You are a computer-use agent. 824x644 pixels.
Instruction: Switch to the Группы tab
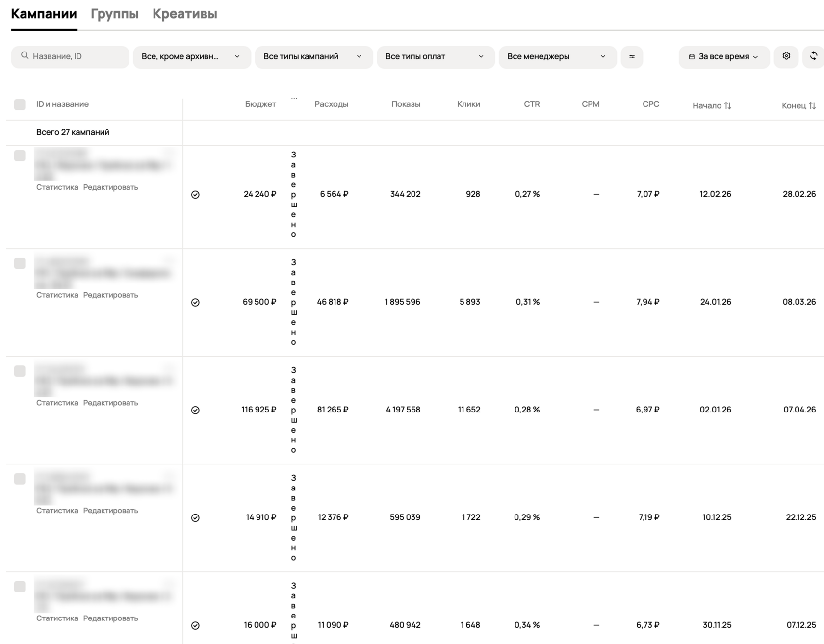[115, 14]
